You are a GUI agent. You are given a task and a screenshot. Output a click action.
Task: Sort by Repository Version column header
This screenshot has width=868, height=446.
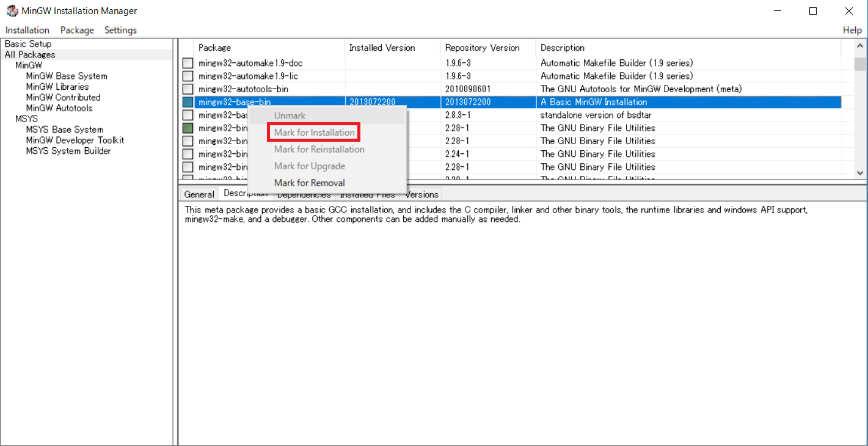[x=482, y=48]
